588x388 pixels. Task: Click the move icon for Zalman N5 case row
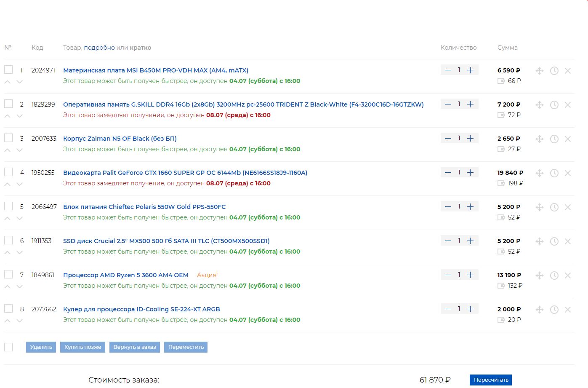(x=540, y=139)
